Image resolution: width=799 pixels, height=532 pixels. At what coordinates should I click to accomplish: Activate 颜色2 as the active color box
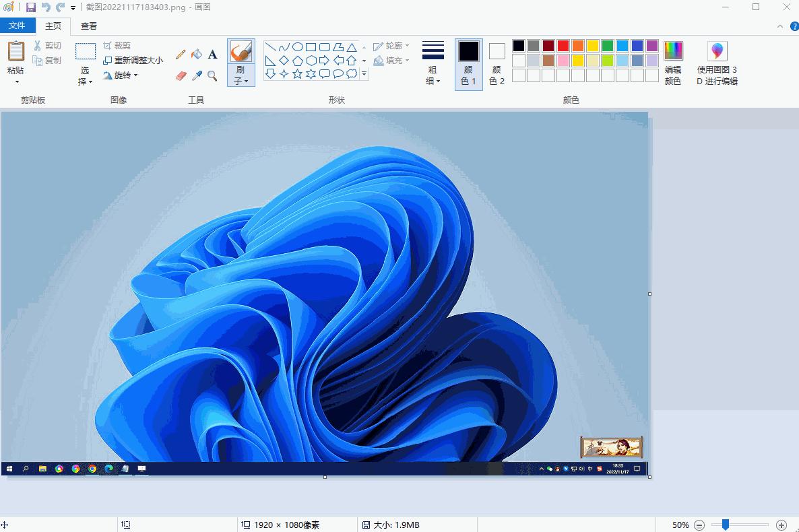(x=497, y=61)
